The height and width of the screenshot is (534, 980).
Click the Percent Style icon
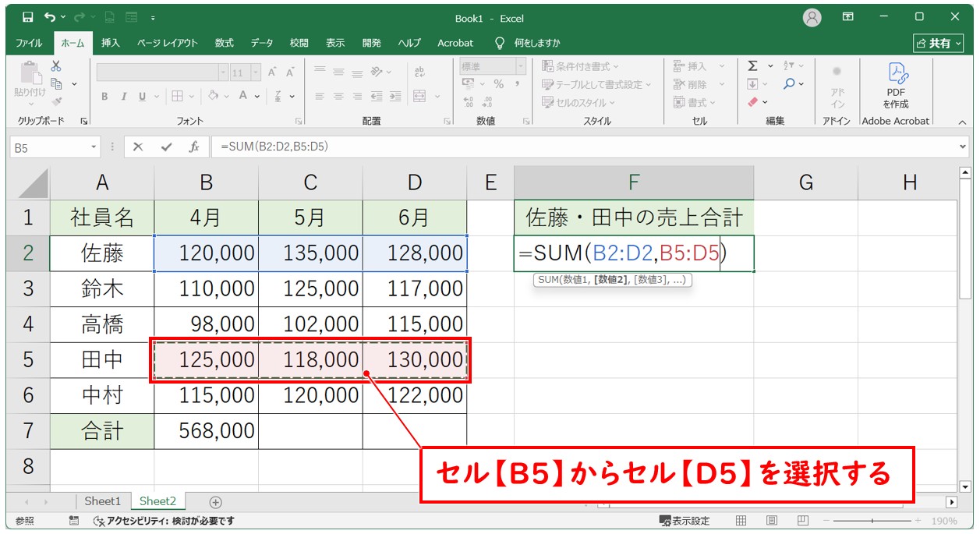tap(498, 84)
